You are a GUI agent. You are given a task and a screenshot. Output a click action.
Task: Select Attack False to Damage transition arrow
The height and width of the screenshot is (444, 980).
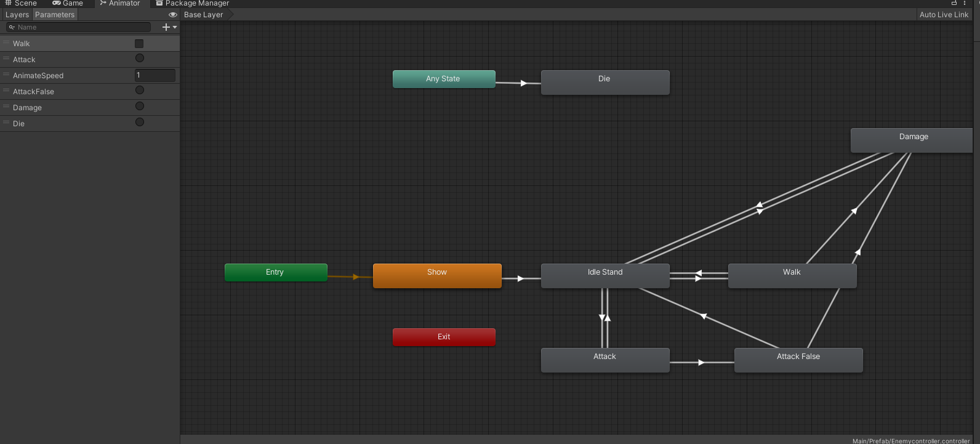(x=857, y=251)
